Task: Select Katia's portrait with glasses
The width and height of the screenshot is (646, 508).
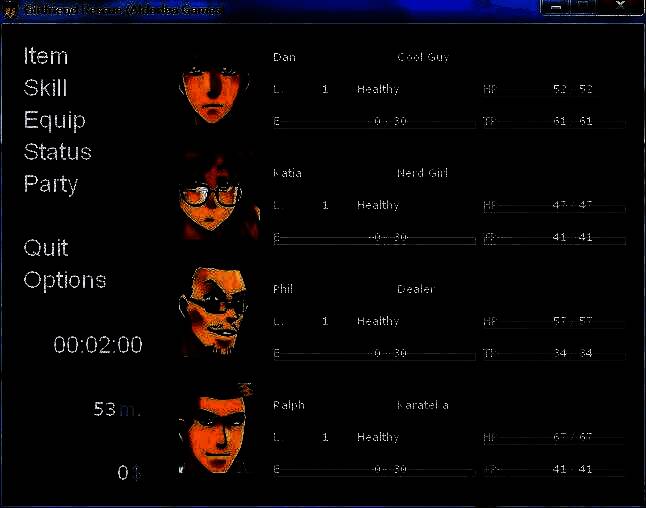Action: click(x=218, y=198)
